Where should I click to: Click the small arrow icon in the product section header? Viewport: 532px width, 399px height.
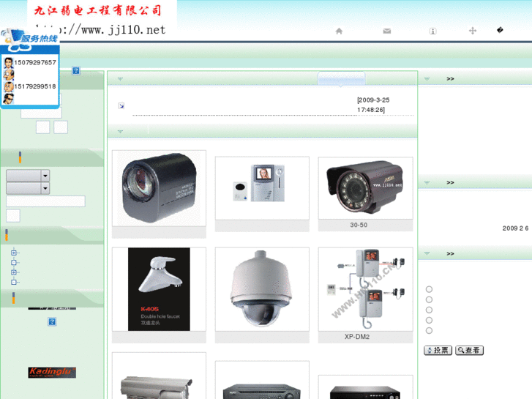point(120,132)
